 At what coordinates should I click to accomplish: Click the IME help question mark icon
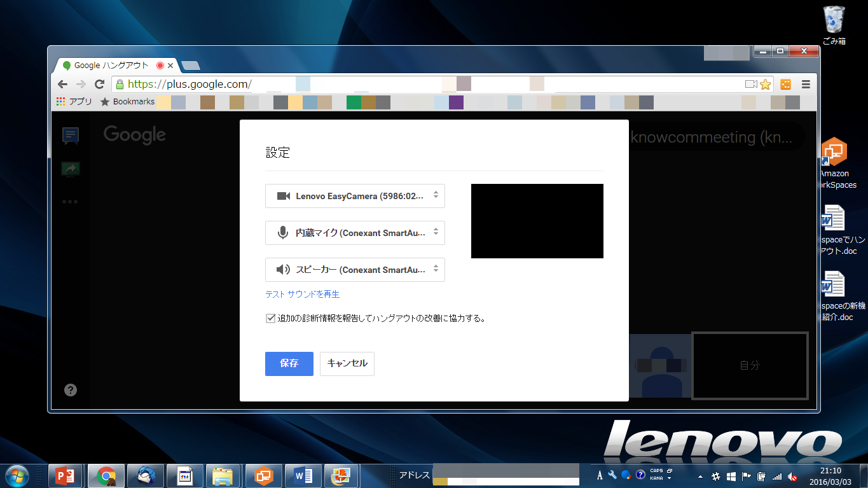coord(640,475)
